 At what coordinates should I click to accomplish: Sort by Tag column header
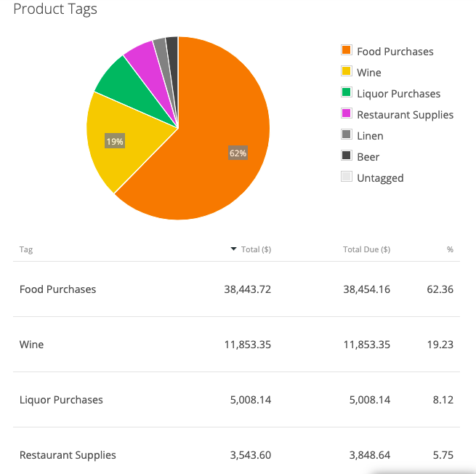[26, 249]
